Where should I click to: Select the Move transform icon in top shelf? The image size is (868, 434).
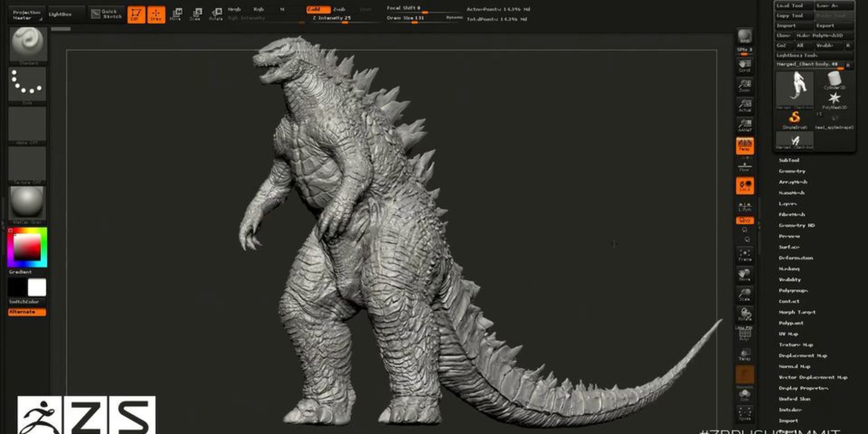click(176, 15)
